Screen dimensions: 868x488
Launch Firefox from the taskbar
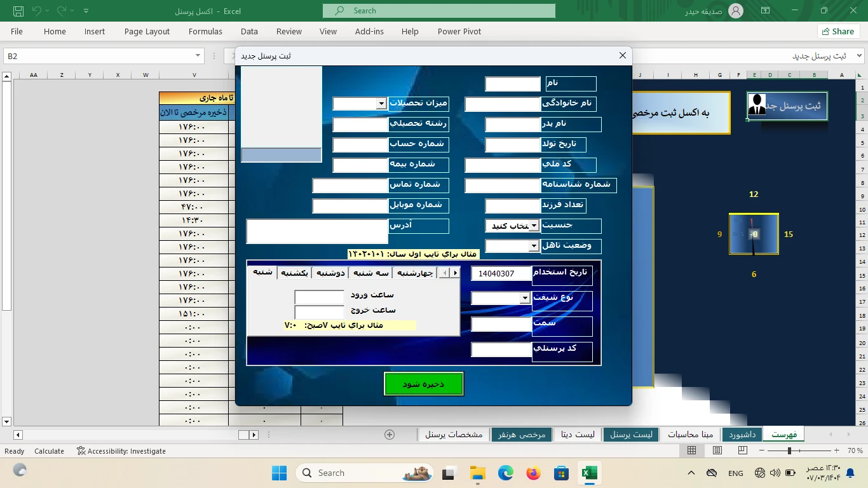click(533, 473)
